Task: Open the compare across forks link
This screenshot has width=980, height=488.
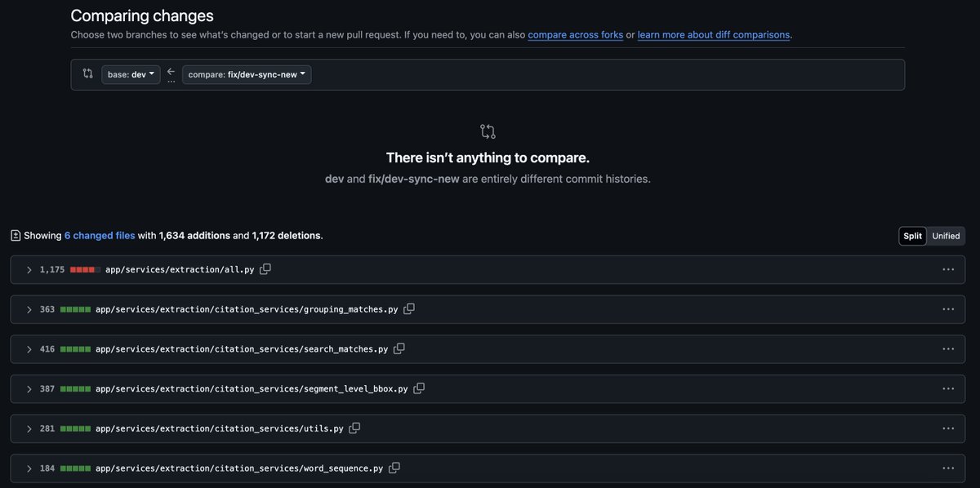Action: pyautogui.click(x=576, y=35)
